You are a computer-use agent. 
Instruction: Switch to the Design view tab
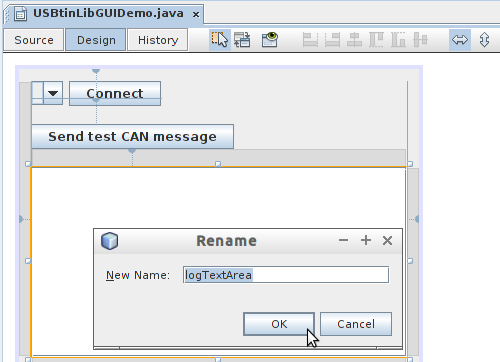96,40
